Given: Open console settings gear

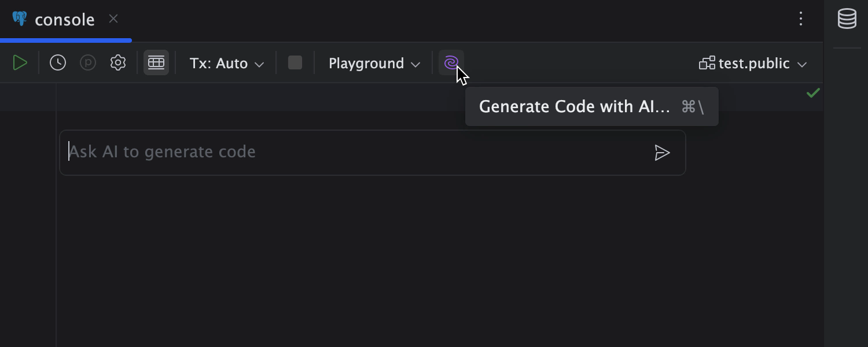Looking at the screenshot, I should [117, 62].
